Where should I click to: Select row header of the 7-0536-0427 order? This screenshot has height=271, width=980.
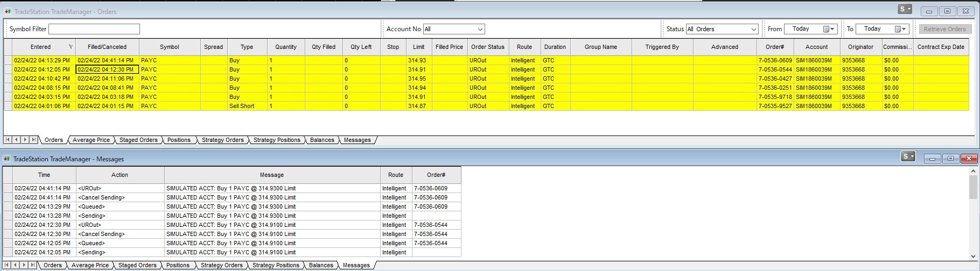(8, 79)
